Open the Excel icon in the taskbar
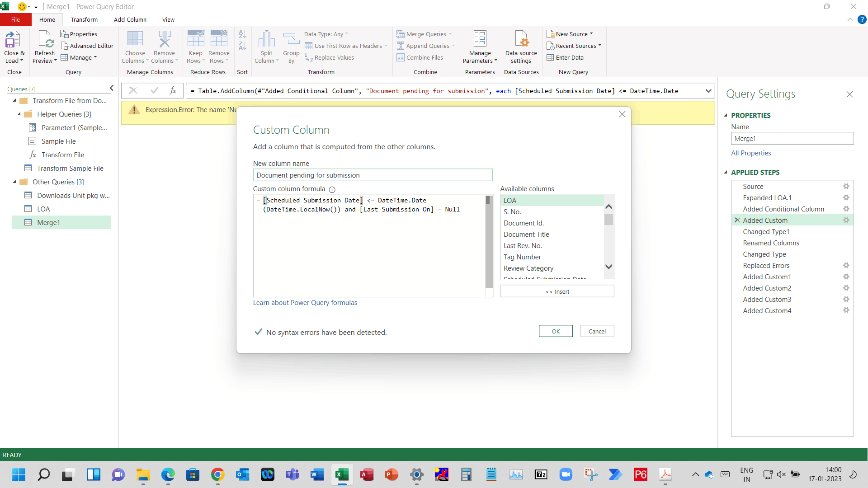 click(x=342, y=474)
